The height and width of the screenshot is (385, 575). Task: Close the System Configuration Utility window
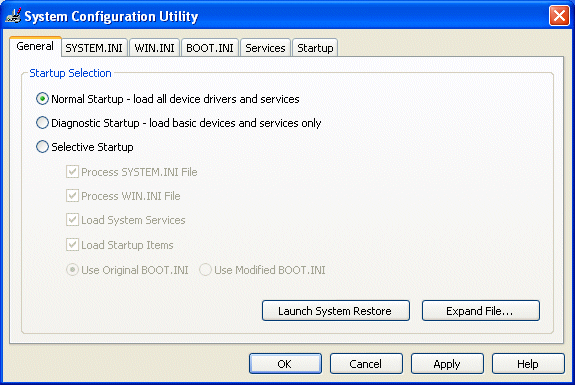[x=559, y=16]
